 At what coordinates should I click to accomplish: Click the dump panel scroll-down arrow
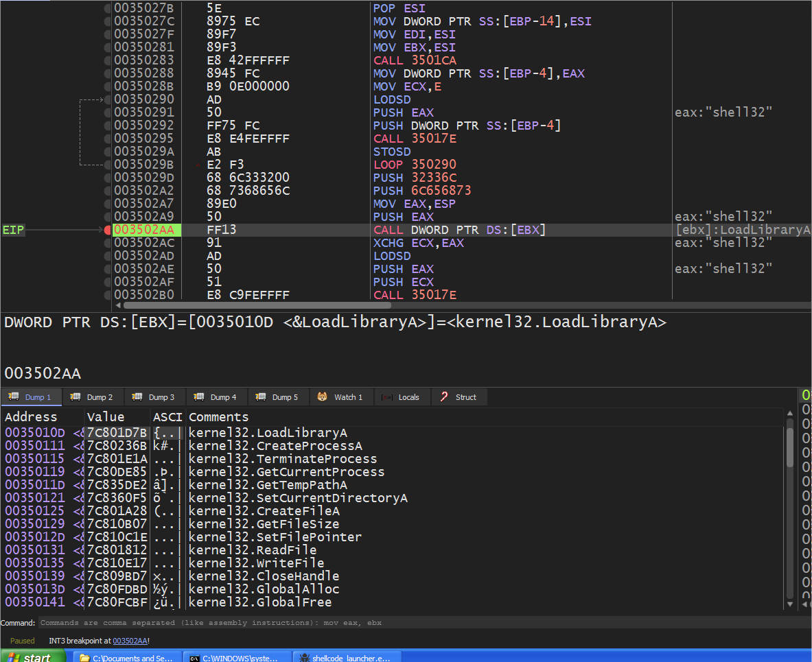tap(789, 604)
